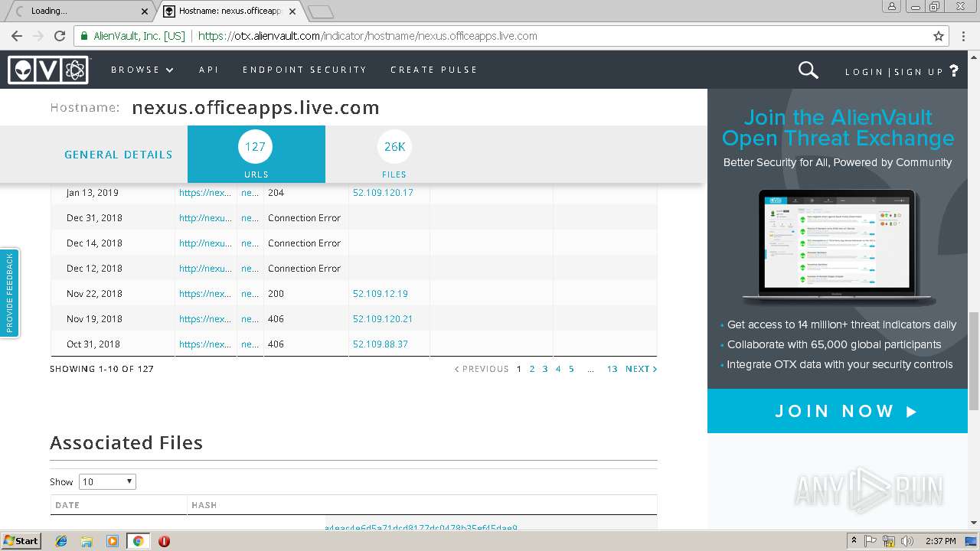Click the Date column header

67,505
